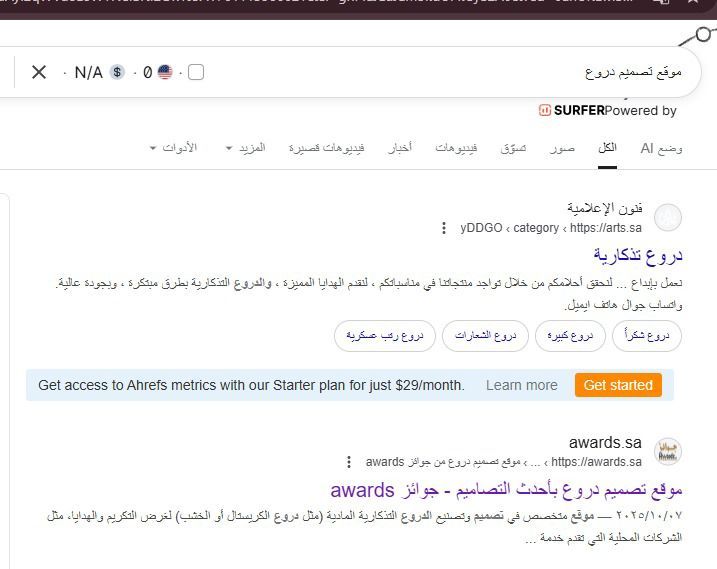Screen dimensions: 717x569
Task: Click the arts.sa site favicon
Action: [667, 218]
